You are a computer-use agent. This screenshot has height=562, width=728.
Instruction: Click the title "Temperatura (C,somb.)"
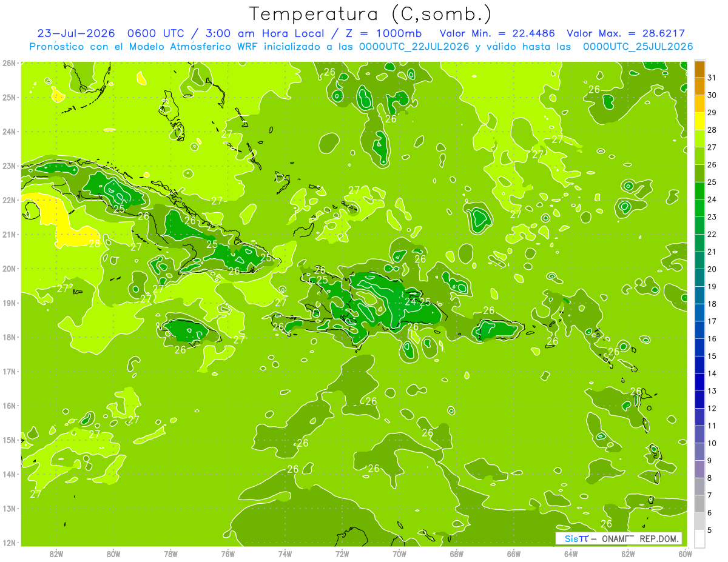click(x=371, y=14)
